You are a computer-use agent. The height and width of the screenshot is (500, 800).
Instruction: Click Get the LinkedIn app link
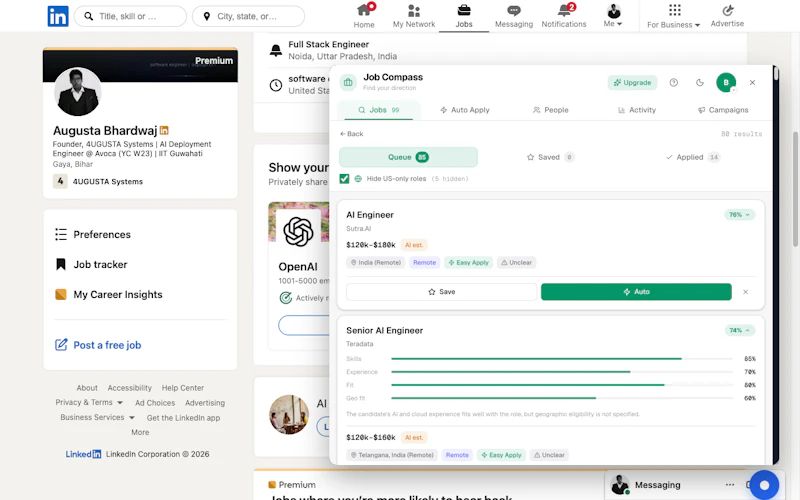(183, 418)
